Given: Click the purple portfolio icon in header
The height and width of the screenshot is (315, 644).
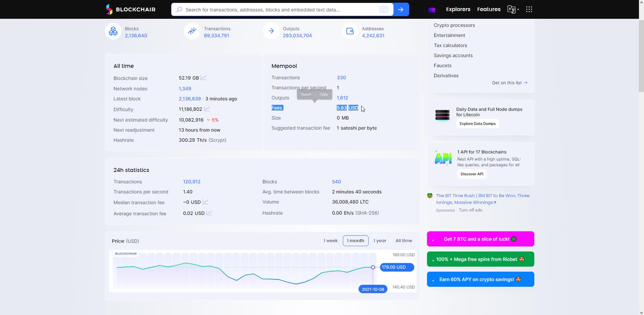Looking at the screenshot, I should [x=432, y=10].
